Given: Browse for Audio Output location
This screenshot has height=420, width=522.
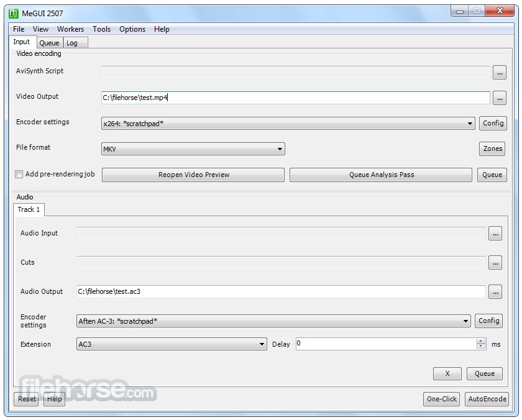Looking at the screenshot, I should point(495,292).
